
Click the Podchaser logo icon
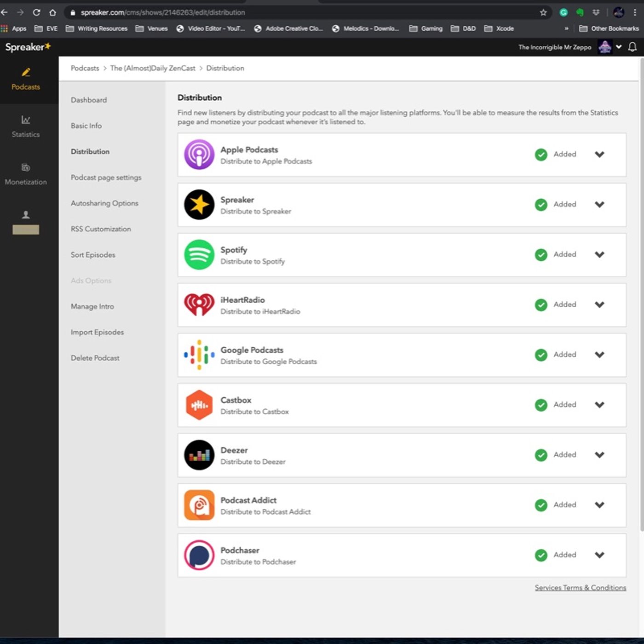tap(199, 555)
